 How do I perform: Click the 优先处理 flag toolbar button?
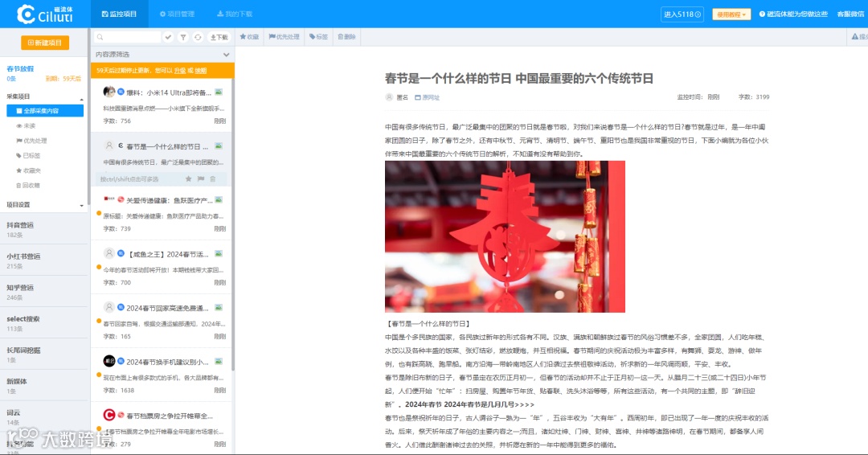point(284,36)
